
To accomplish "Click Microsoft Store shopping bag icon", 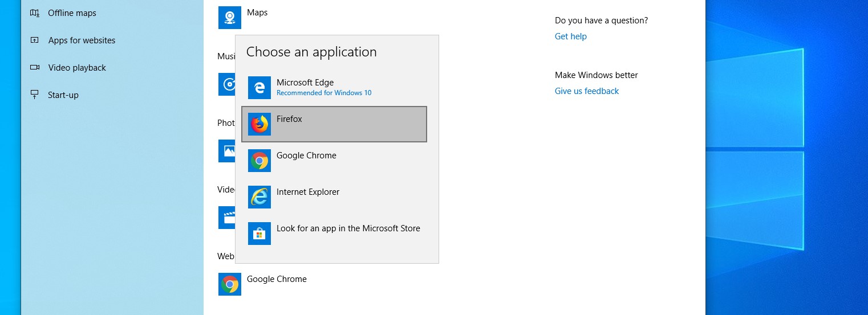I will [259, 234].
